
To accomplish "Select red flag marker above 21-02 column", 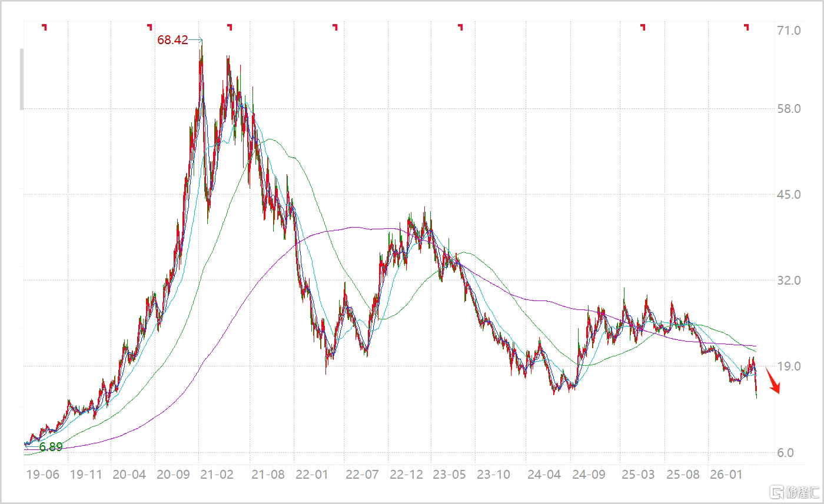I will (x=230, y=27).
